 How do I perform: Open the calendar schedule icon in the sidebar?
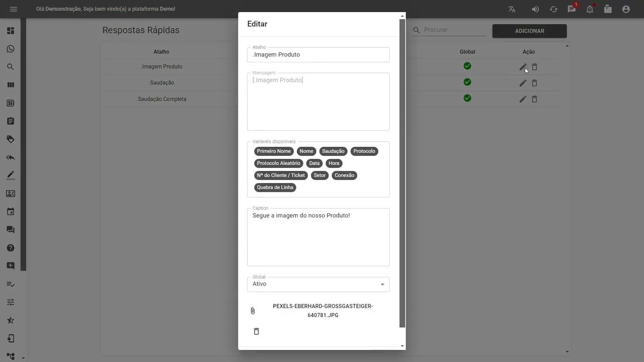11,212
